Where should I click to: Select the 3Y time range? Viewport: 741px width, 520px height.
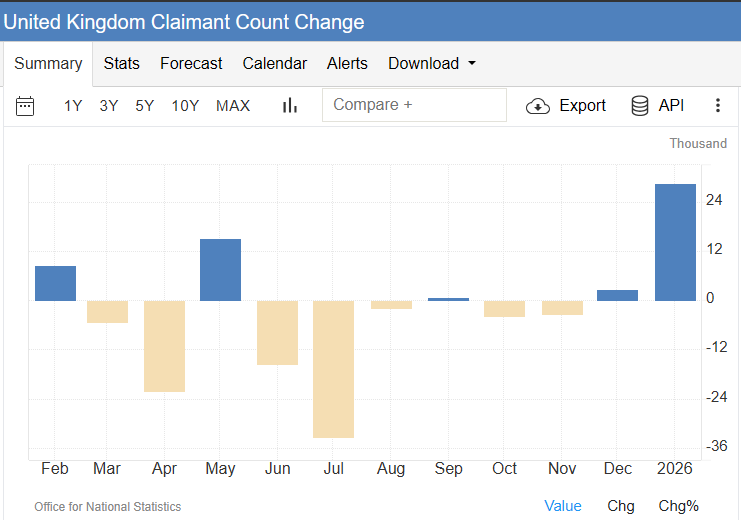coord(109,106)
